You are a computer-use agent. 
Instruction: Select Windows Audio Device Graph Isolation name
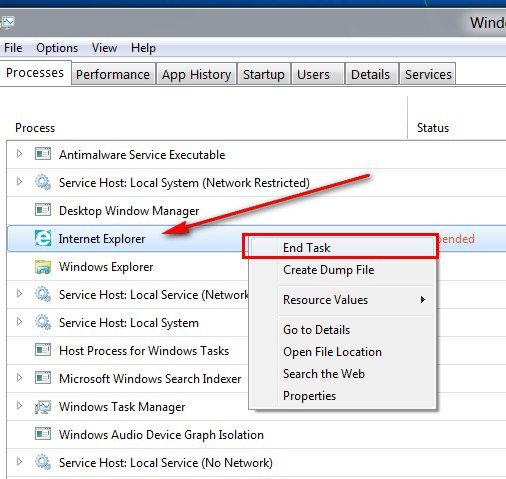click(x=161, y=435)
